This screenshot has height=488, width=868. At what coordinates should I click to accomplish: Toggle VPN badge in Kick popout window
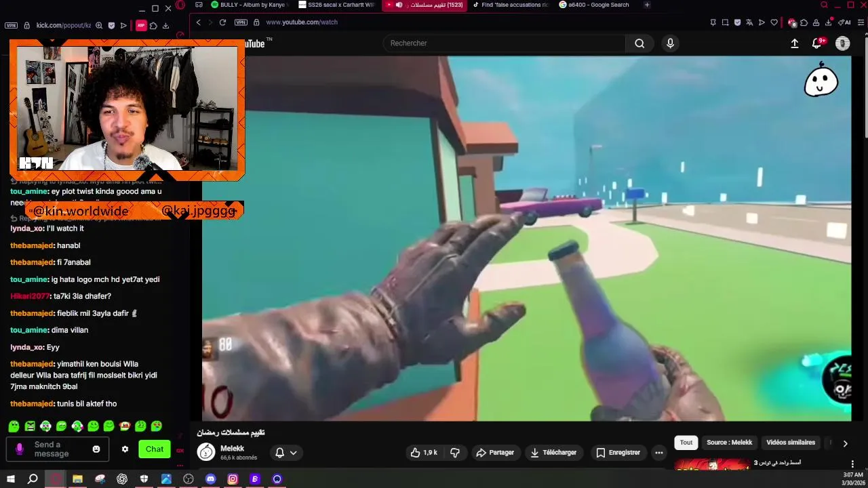pyautogui.click(x=11, y=26)
